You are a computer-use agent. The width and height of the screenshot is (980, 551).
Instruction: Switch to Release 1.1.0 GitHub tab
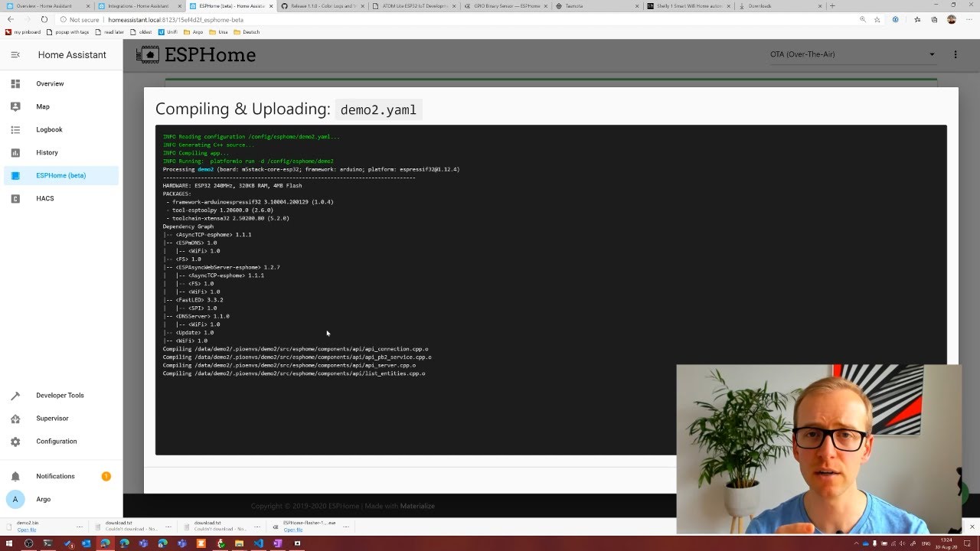point(322,6)
